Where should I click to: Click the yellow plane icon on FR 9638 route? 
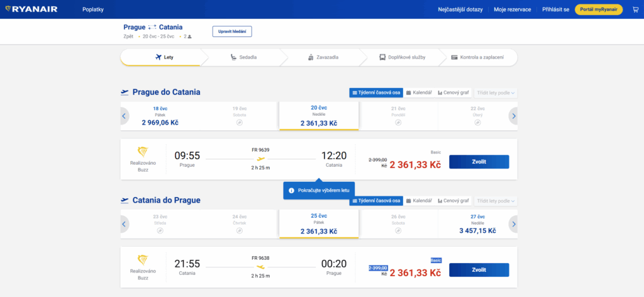point(261,267)
